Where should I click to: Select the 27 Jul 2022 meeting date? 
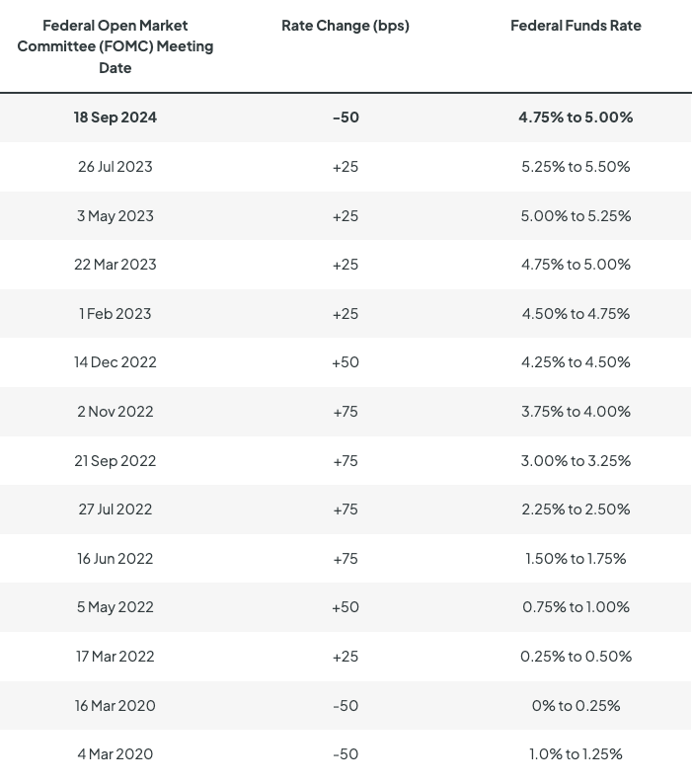[115, 510]
